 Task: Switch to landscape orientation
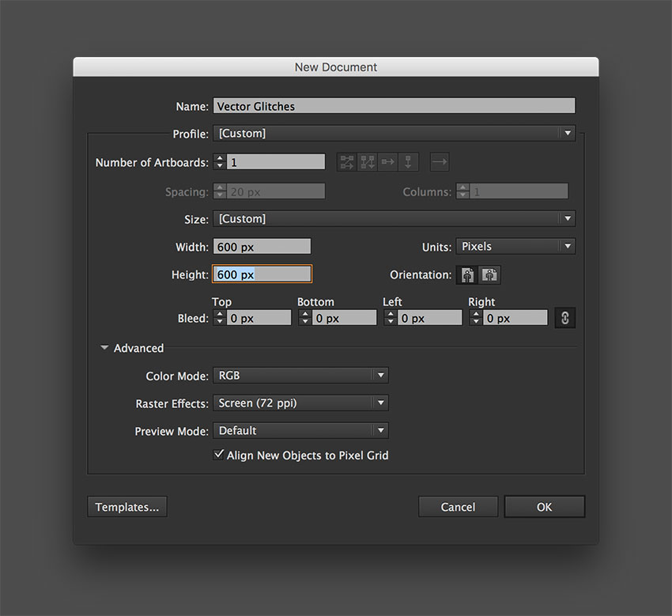[489, 274]
